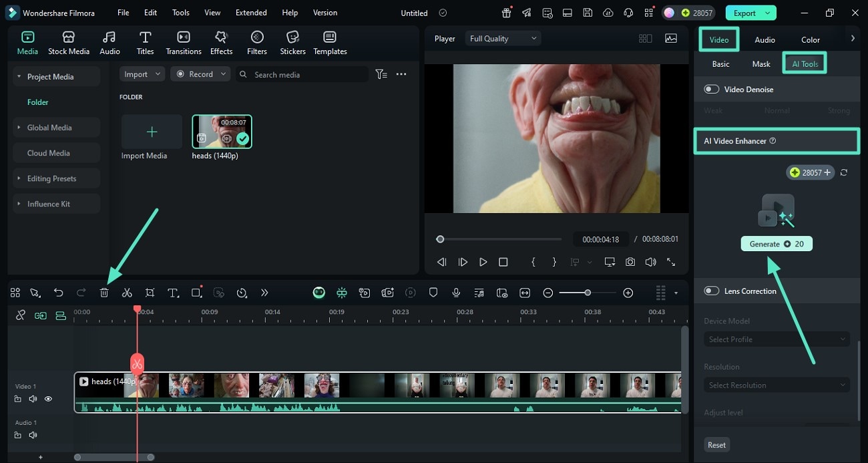The width and height of the screenshot is (868, 463).
Task: Zoom in timeline with plus button
Action: tap(628, 293)
